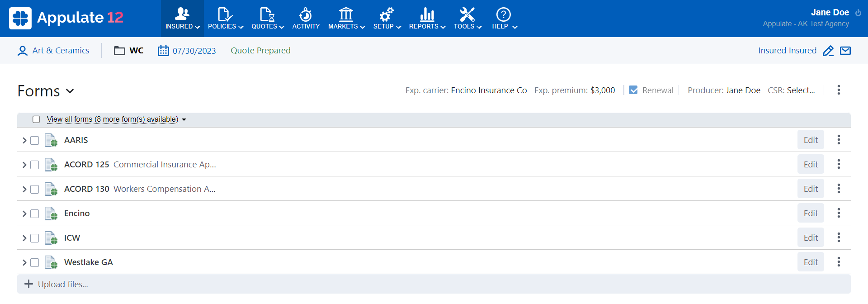Open the header three-dot options menu

tap(839, 90)
